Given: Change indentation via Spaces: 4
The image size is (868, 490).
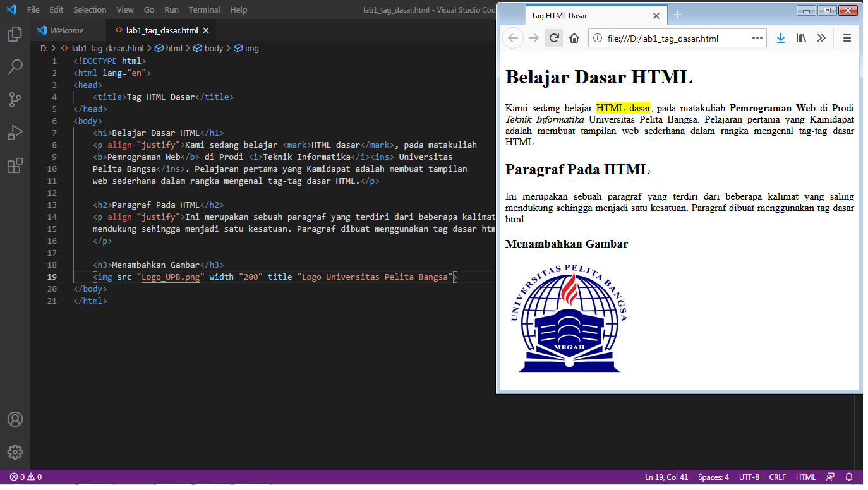Looking at the screenshot, I should [x=713, y=477].
